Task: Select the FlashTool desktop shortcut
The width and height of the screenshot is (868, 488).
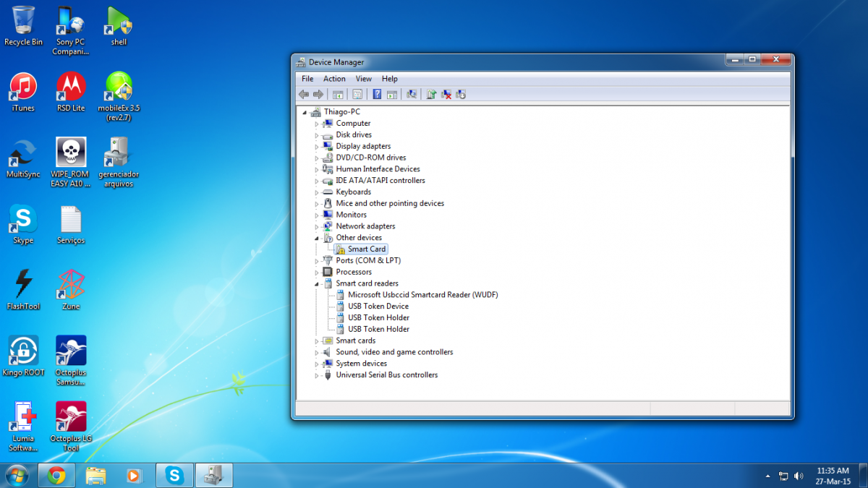Action: tap(23, 290)
